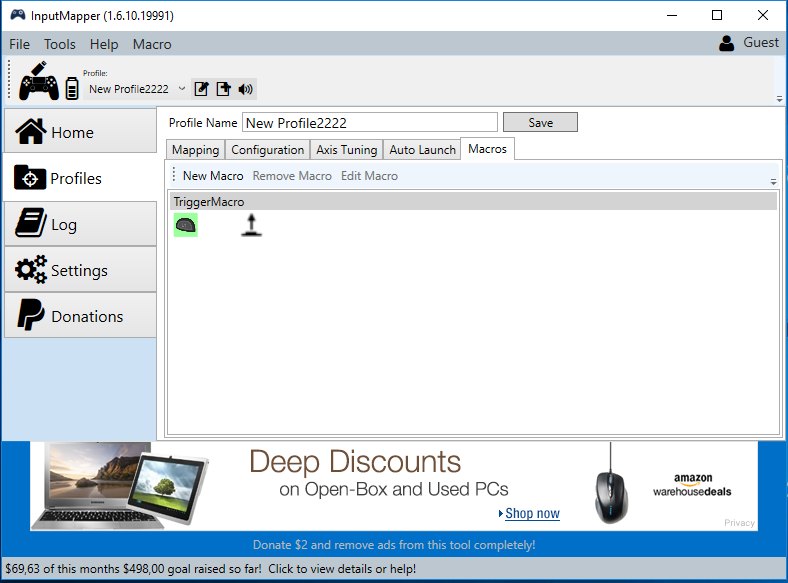Expand the macro toolbar overflow arrow
The height and width of the screenshot is (583, 788).
tap(773, 181)
